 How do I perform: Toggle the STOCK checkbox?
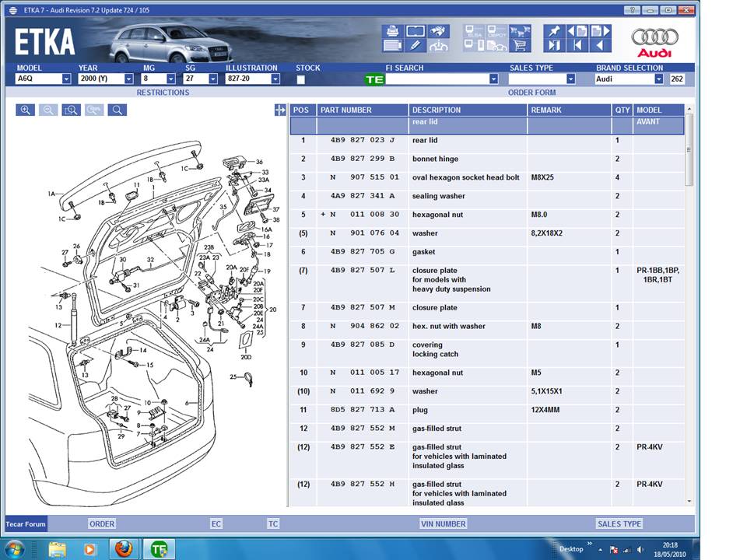[300, 79]
